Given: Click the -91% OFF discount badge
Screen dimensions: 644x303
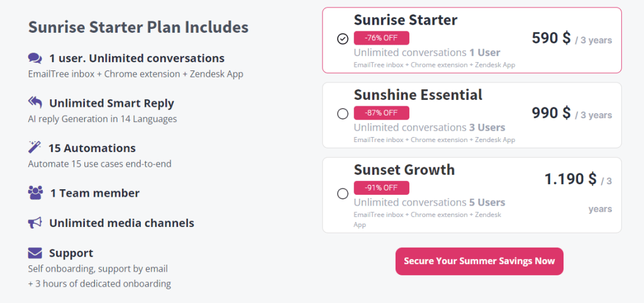Looking at the screenshot, I should click(381, 187).
